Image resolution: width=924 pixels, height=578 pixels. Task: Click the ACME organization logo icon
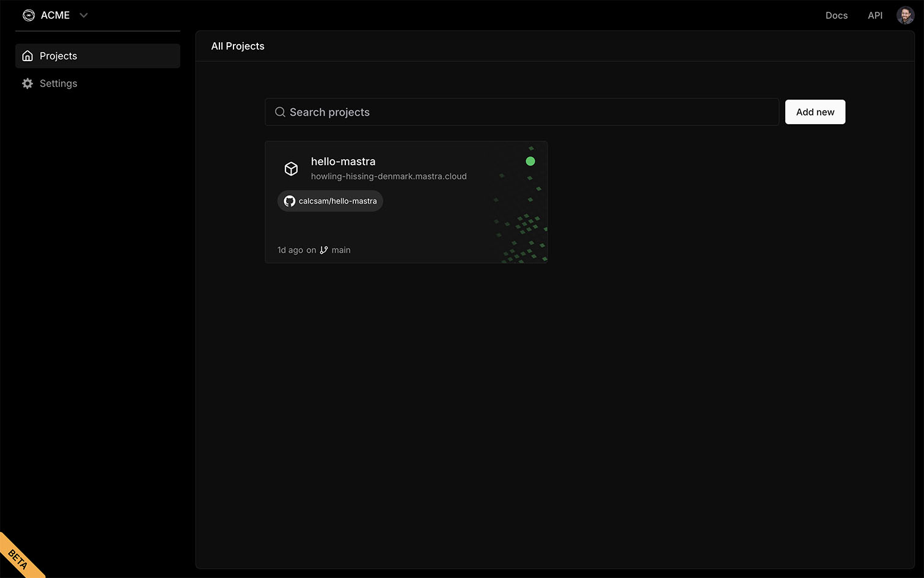coord(29,15)
